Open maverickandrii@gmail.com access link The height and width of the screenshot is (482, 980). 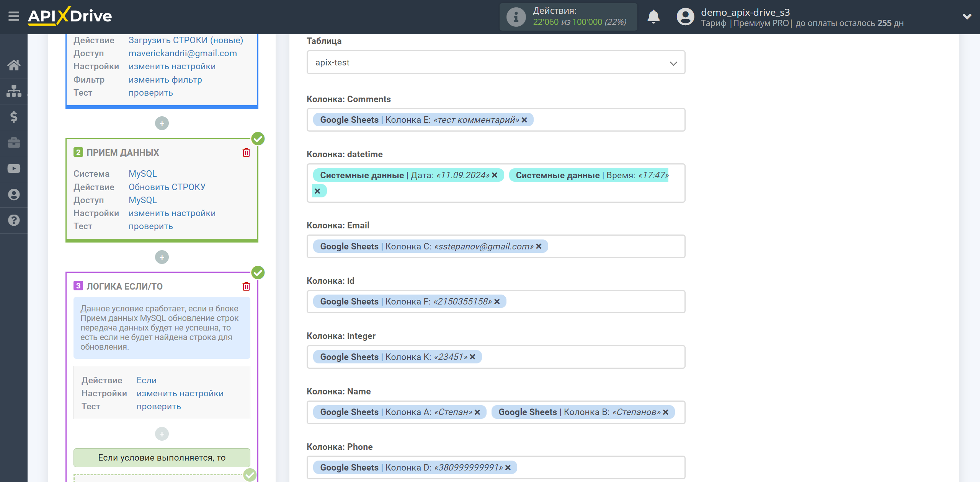pos(183,54)
